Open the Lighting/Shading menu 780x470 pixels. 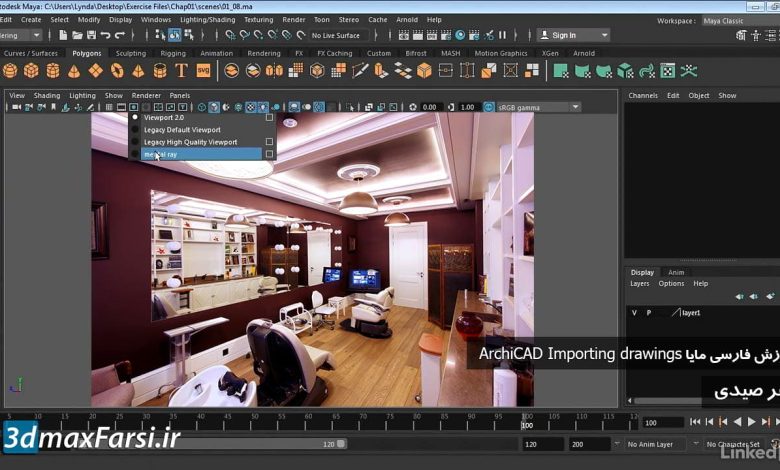coord(207,20)
